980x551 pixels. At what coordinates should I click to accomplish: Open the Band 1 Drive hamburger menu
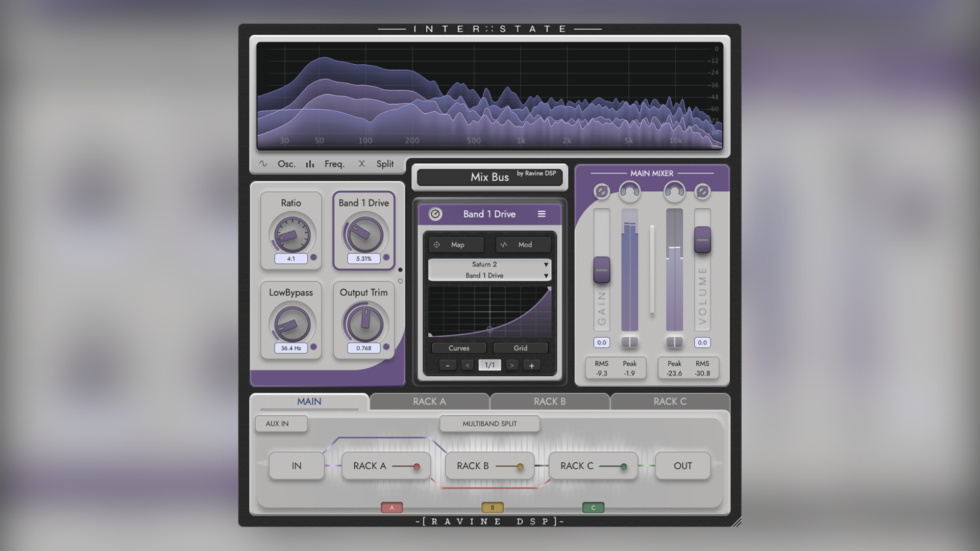(x=542, y=214)
